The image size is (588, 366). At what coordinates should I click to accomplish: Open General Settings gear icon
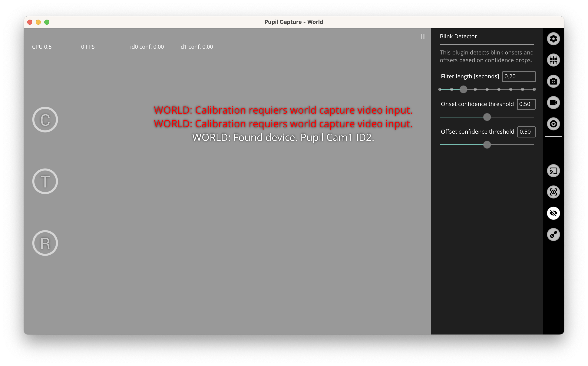(553, 39)
